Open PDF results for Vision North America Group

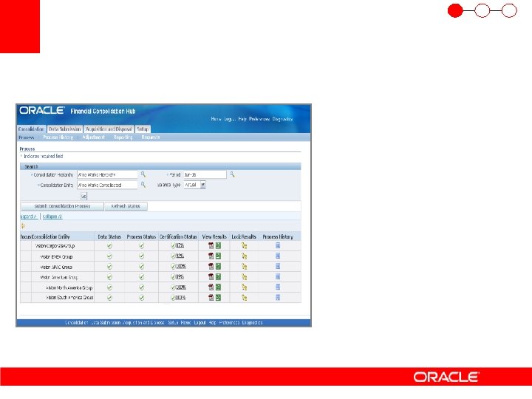(x=211, y=287)
